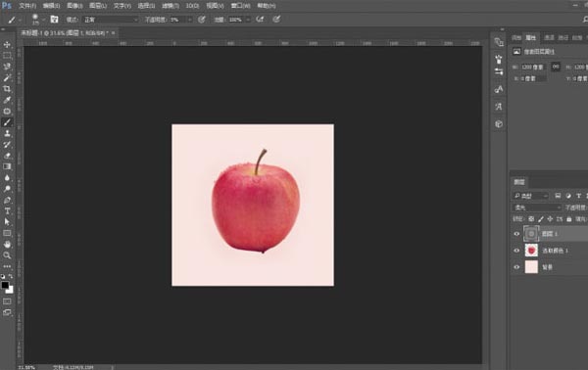Select the Clone Stamp tool

7,133
